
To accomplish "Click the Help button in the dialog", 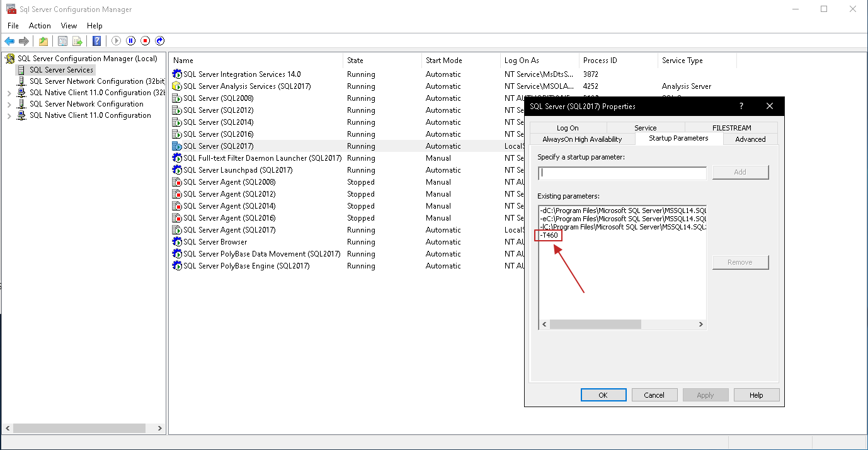I will tap(757, 395).
